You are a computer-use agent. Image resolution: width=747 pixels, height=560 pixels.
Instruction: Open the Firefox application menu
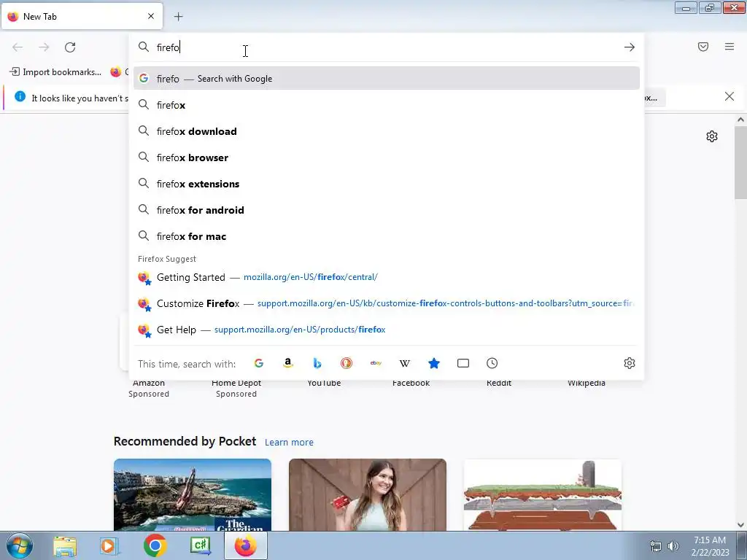pos(729,47)
